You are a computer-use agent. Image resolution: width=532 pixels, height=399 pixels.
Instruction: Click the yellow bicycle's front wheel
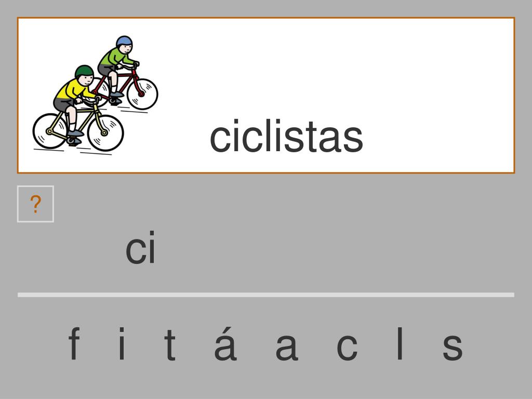[x=105, y=132]
